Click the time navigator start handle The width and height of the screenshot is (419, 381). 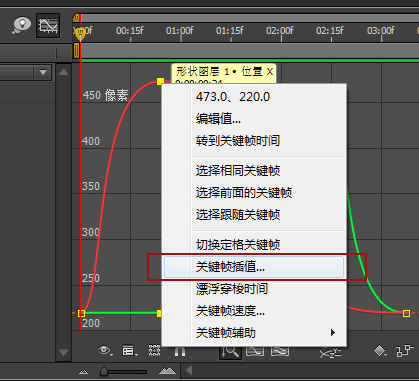click(x=76, y=18)
